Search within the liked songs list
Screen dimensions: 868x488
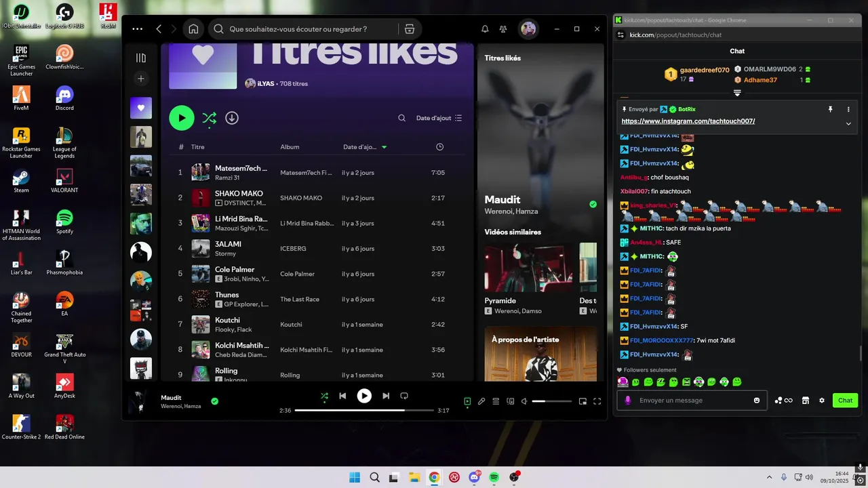pos(401,118)
